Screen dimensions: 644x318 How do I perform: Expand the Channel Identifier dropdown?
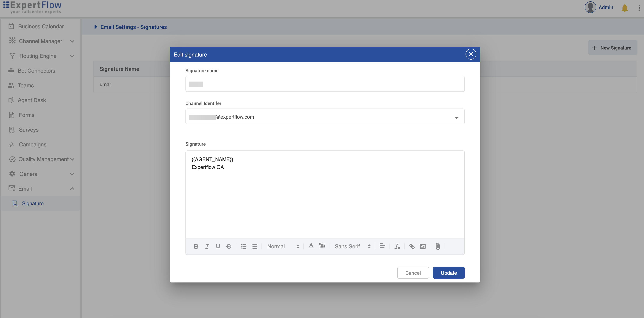456,117
